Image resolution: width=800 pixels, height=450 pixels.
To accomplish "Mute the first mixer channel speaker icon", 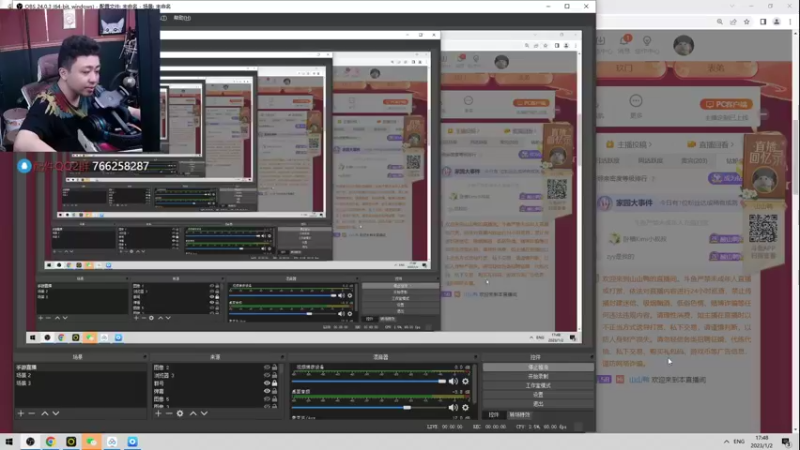I will (453, 381).
